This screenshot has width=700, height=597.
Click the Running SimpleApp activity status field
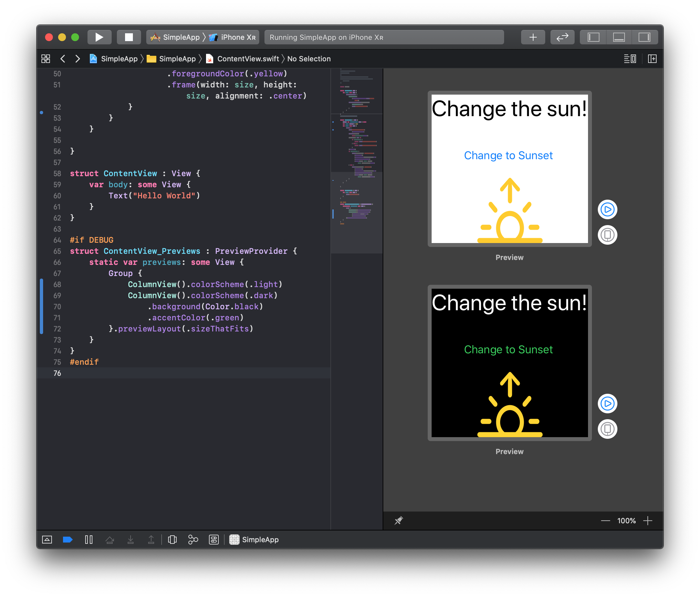coord(384,37)
